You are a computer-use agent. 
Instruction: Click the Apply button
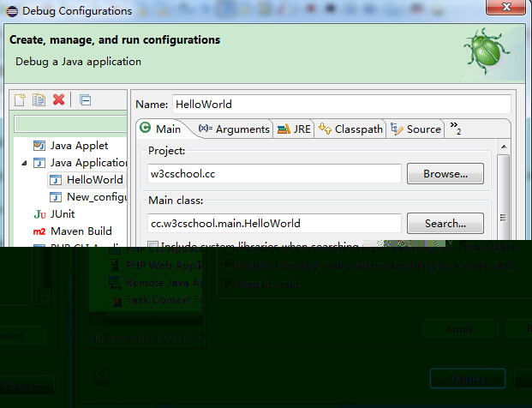(x=459, y=329)
